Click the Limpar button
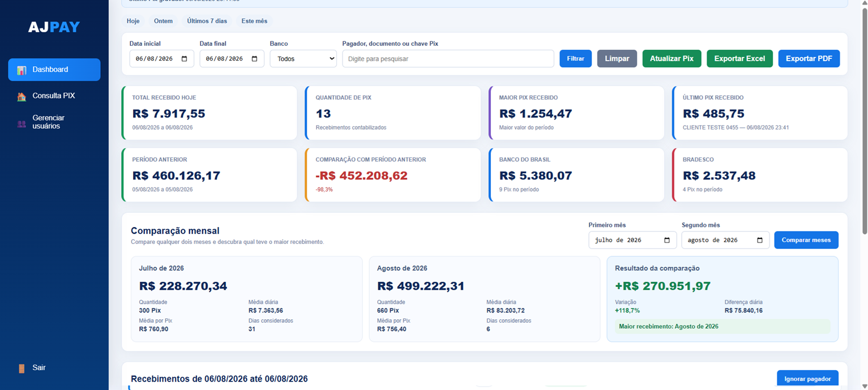Viewport: 868px width, 390px height. coord(617,59)
